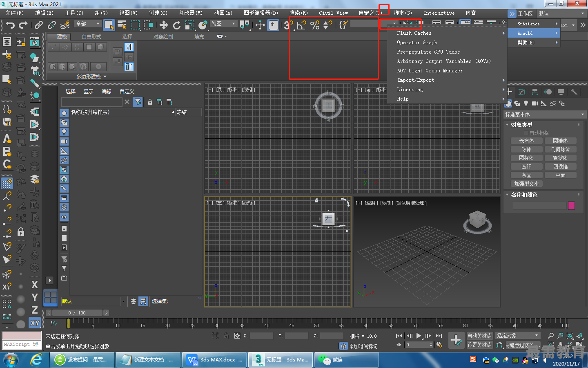Choose the Rectangular Selection Region icon

click(x=135, y=25)
